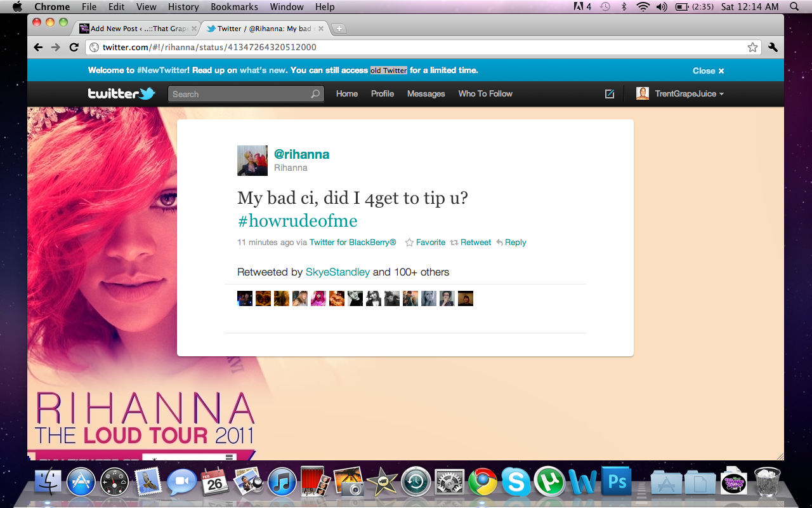Open Spotlight search in the menu bar
This screenshot has width=812, height=508.
794,7
